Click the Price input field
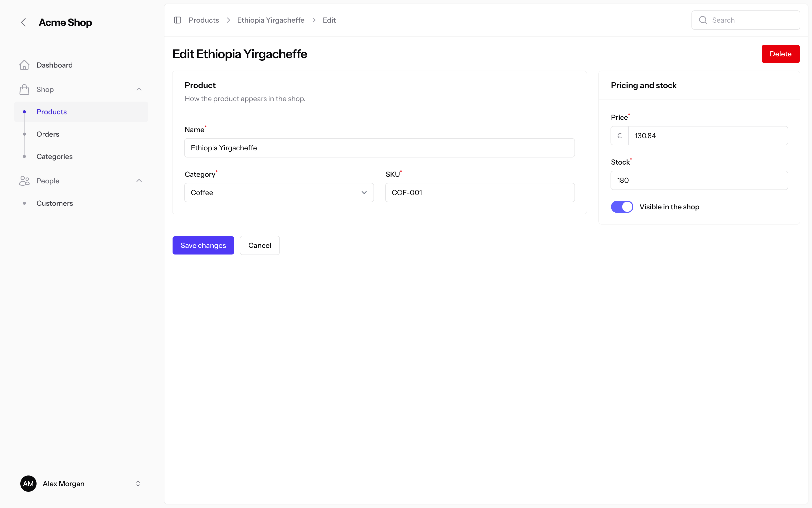The image size is (812, 508). 708,136
